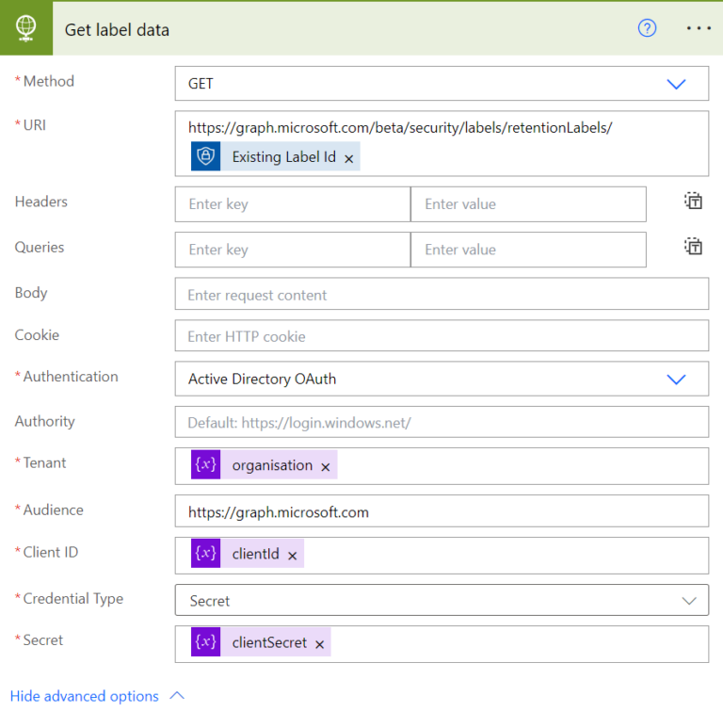Click the clientSecret variable icon
The height and width of the screenshot is (728, 723).
click(205, 643)
